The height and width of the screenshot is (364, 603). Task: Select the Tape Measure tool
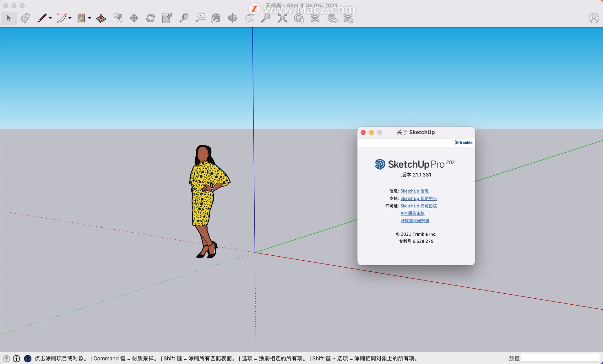pyautogui.click(x=184, y=18)
